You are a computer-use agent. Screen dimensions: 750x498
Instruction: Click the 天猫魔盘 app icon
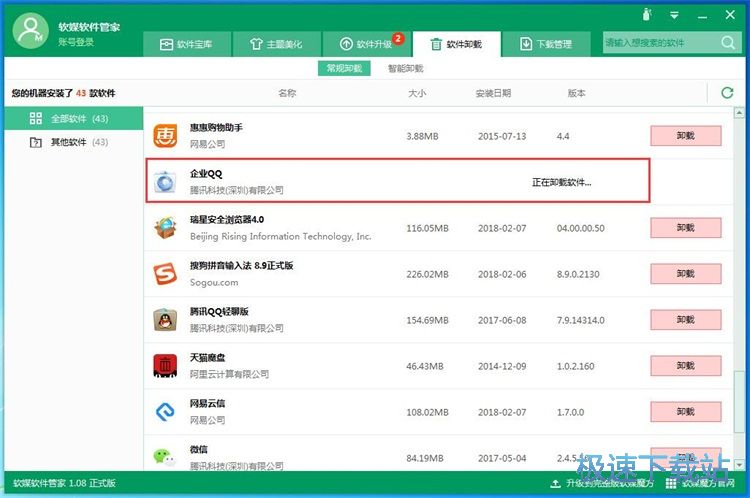tap(165, 365)
